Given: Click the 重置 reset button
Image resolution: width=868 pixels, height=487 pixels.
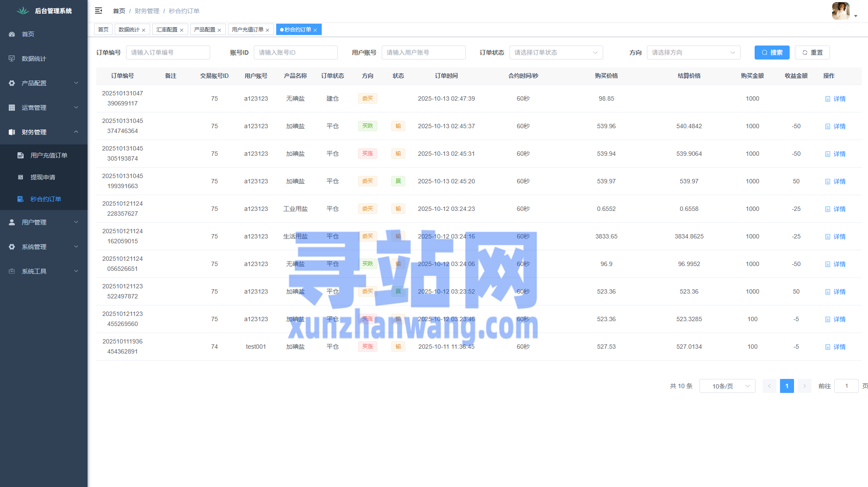Looking at the screenshot, I should tap(812, 53).
